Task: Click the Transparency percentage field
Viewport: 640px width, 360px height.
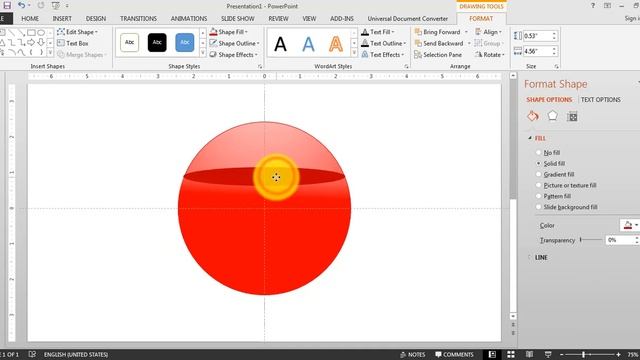Action: 619,240
